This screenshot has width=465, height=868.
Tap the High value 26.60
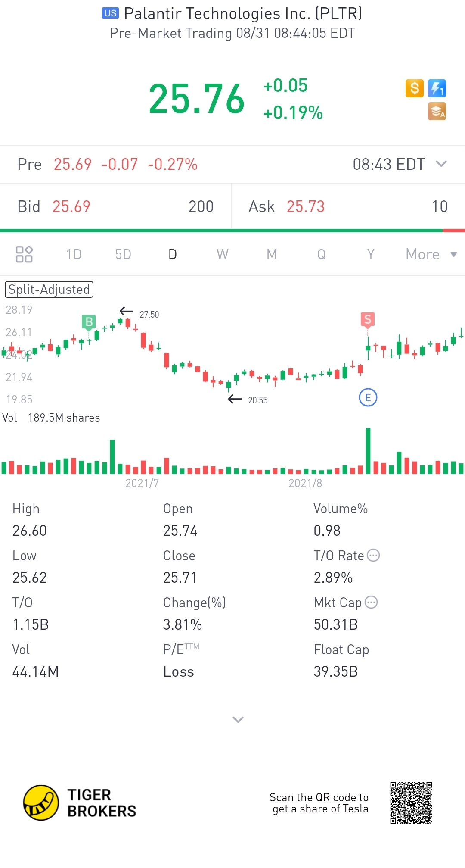(x=30, y=531)
